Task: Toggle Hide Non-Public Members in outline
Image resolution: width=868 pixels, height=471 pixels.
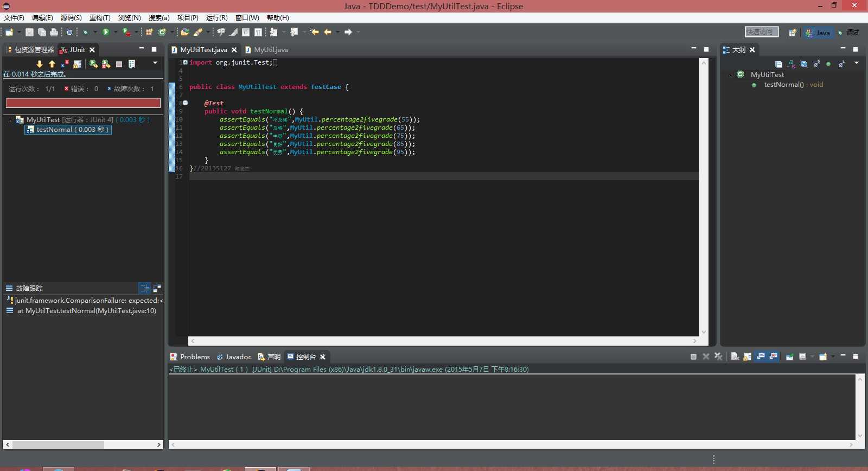Action: coord(828,63)
